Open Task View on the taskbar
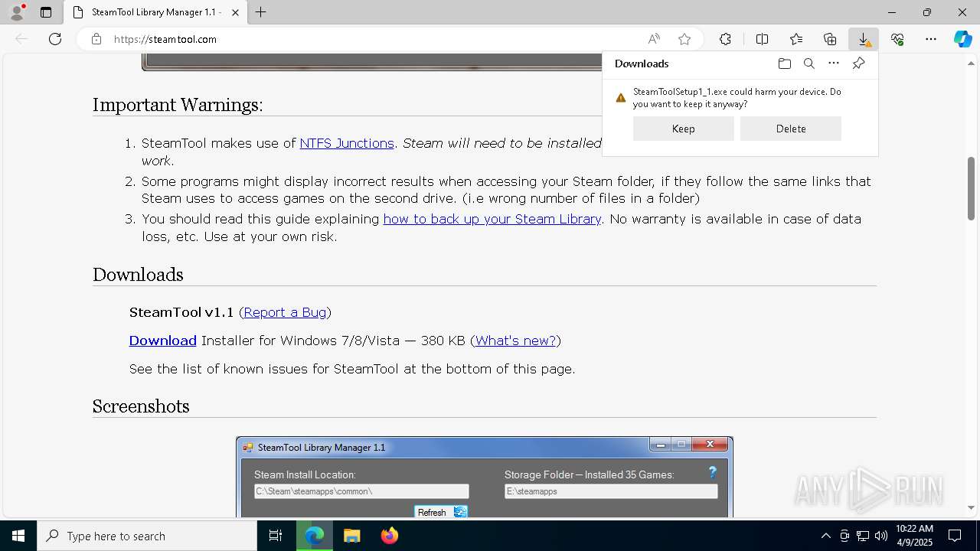 (276, 536)
